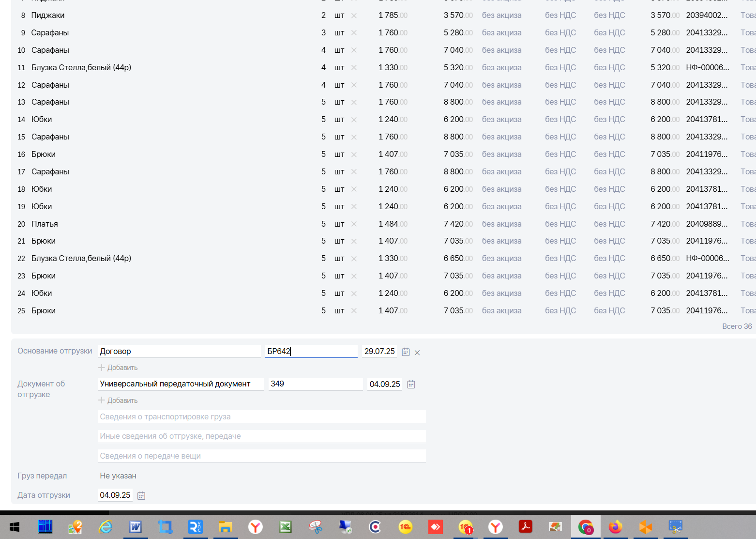756x539 pixels.
Task: Click amount 6 650.00 in row 22
Action: click(x=458, y=259)
